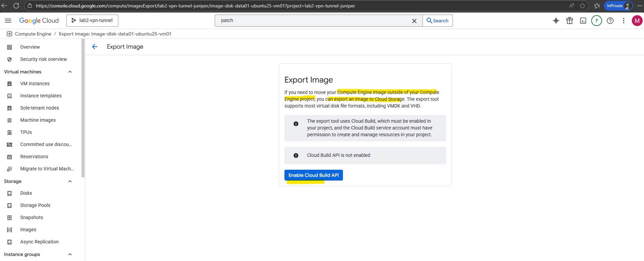The height and width of the screenshot is (261, 644).
Task: Click the Snapshots sidebar icon
Action: point(9,218)
